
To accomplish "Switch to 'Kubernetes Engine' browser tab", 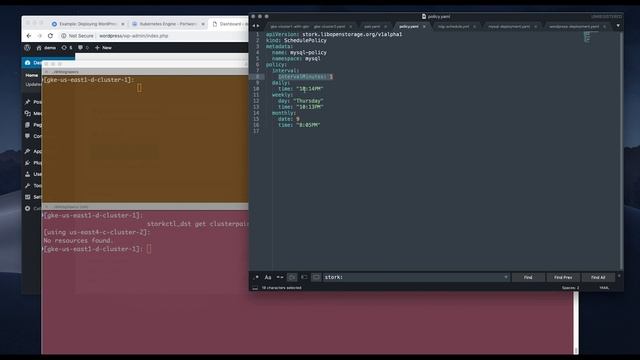I will pyautogui.click(x=167, y=24).
